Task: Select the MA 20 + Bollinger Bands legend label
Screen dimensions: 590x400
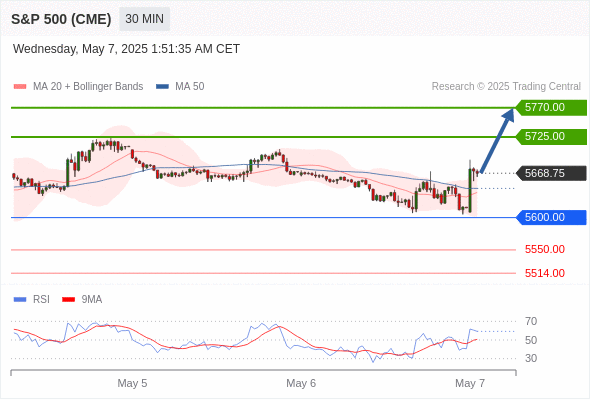Action: [88, 87]
